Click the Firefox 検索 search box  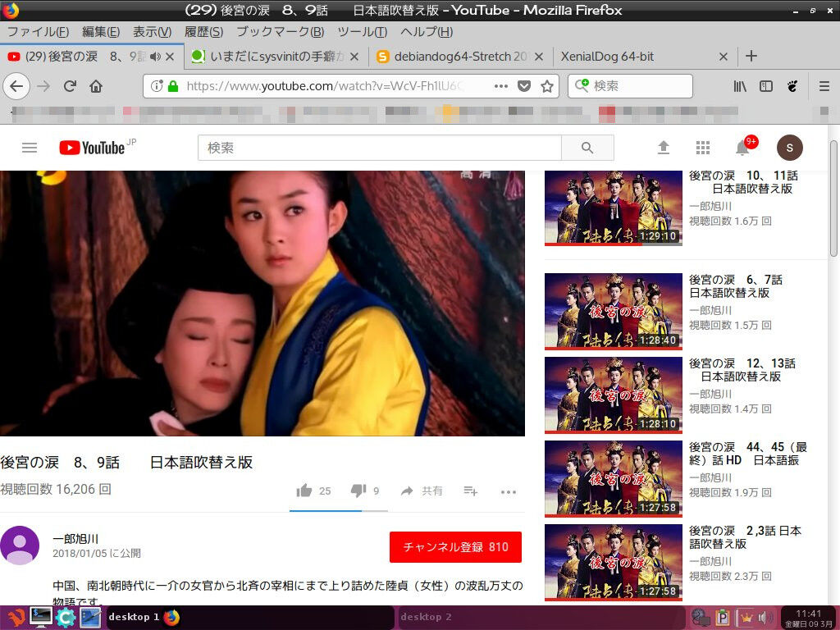point(631,85)
